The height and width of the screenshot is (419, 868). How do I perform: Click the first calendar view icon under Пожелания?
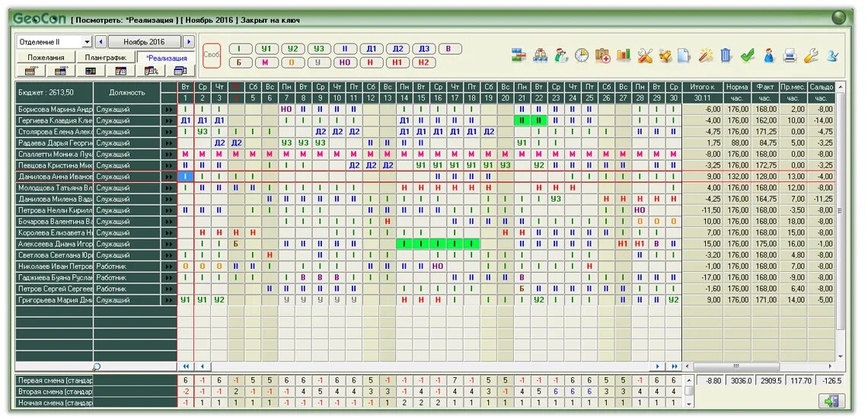tap(30, 71)
